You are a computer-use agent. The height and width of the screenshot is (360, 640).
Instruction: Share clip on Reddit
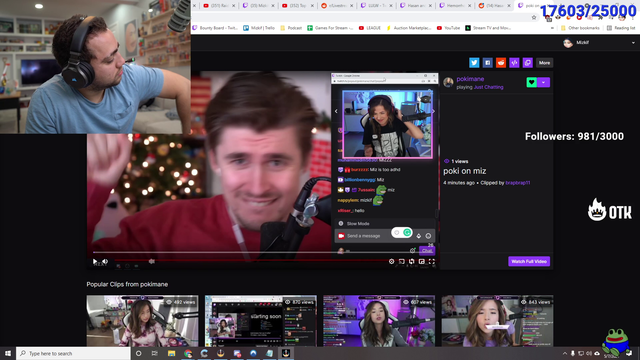coord(501,62)
